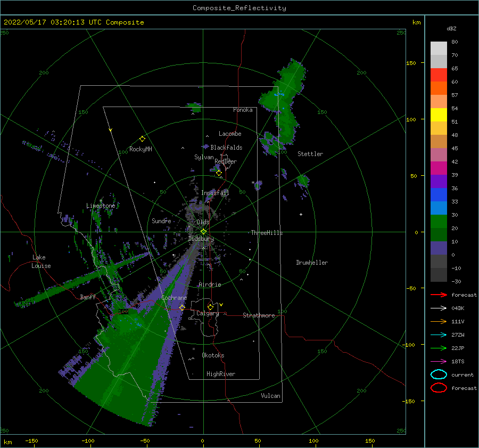479x448 pixels.
Task: Click the 18TS legend label
Action: [458, 362]
